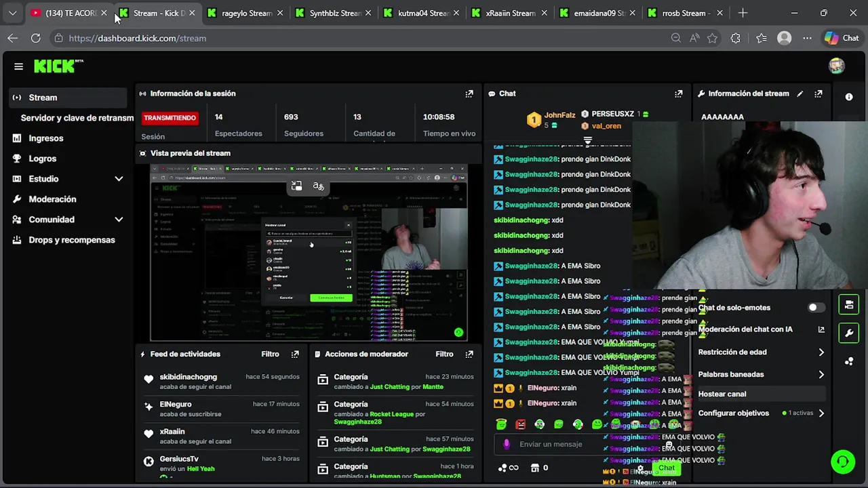Pop out the Información de la sesión panel
The height and width of the screenshot is (488, 868).
469,94
